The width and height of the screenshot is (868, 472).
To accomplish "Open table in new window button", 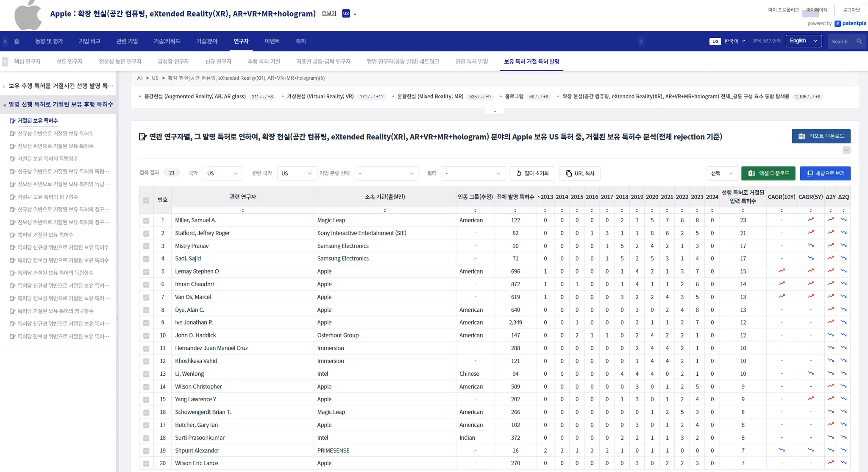I will 825,173.
